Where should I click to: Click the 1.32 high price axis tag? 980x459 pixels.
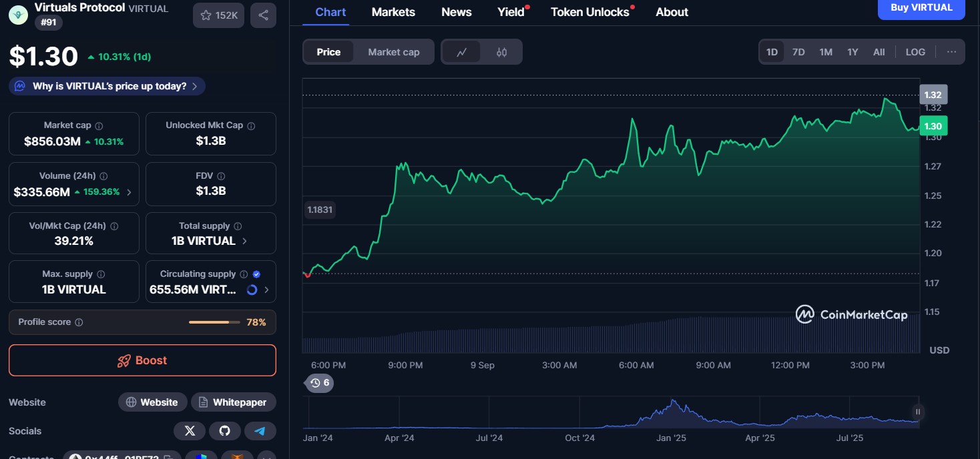pos(933,95)
